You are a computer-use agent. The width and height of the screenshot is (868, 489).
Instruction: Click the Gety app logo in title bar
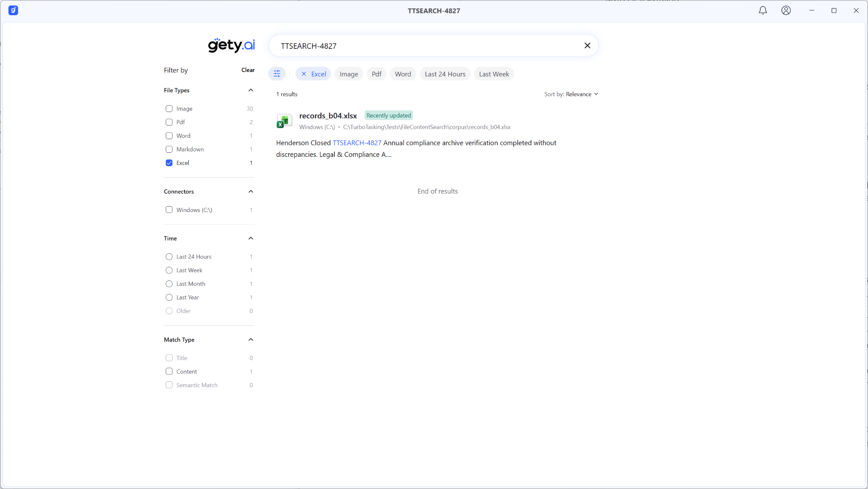point(13,11)
